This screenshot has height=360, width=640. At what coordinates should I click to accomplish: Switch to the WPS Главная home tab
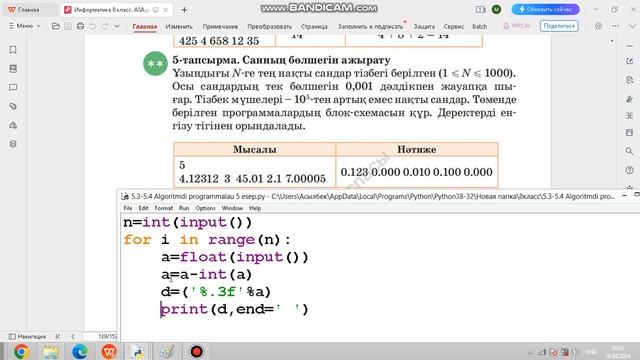[29, 9]
